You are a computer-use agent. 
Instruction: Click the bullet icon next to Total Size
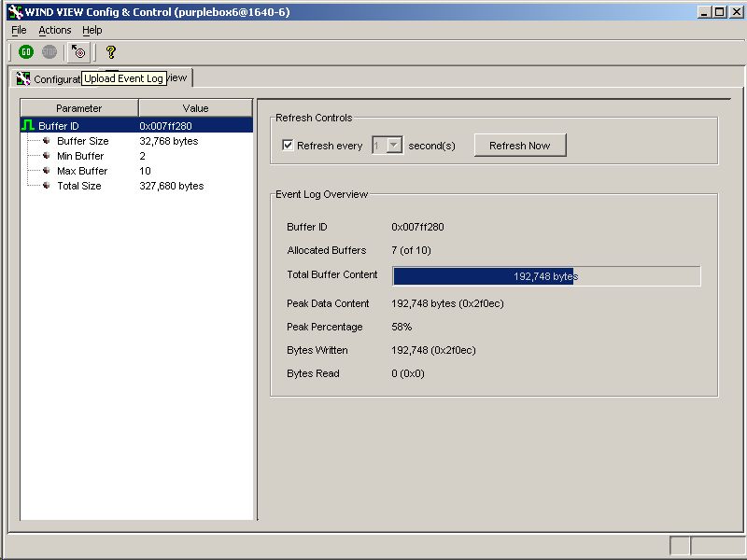click(46, 185)
